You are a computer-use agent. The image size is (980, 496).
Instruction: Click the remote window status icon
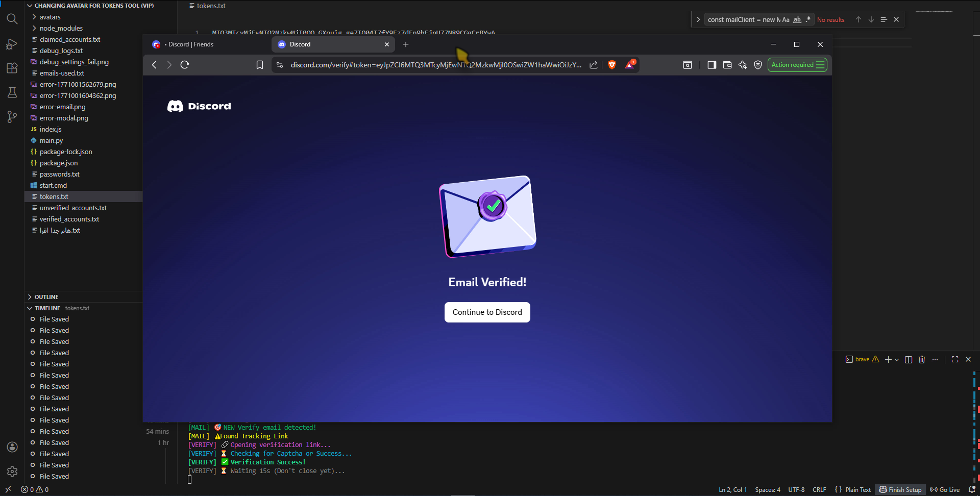coord(8,489)
